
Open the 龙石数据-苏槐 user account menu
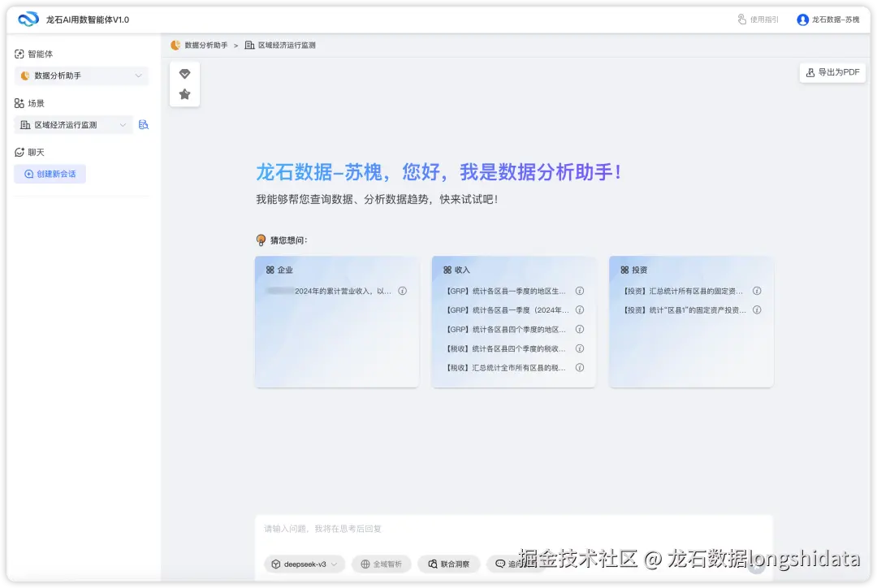[828, 19]
